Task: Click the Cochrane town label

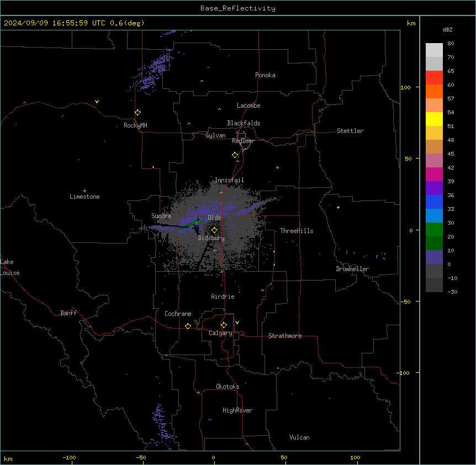Action: click(178, 314)
